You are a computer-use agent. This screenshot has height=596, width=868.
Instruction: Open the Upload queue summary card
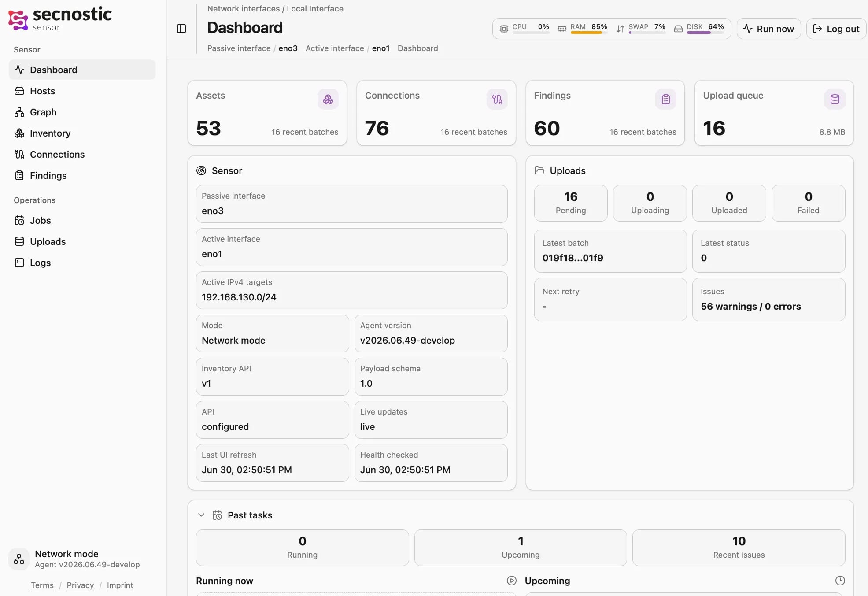774,113
